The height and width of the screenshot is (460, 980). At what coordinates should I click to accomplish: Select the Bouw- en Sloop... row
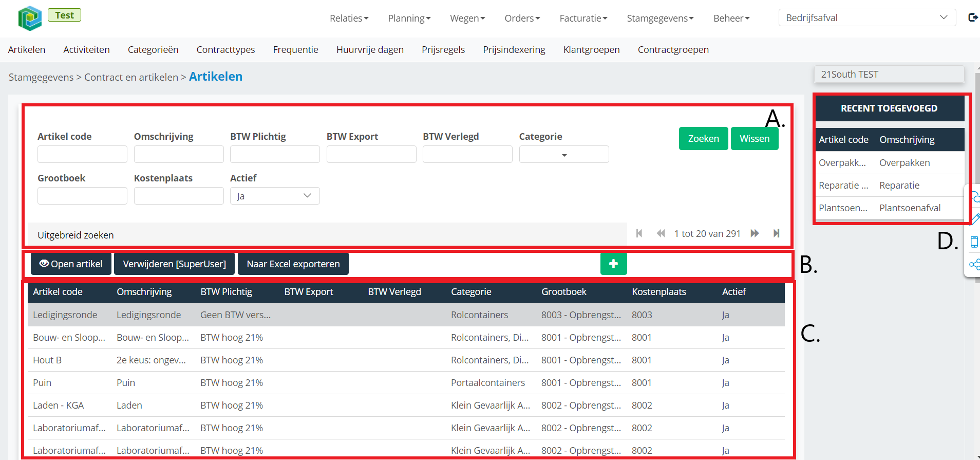(x=406, y=337)
